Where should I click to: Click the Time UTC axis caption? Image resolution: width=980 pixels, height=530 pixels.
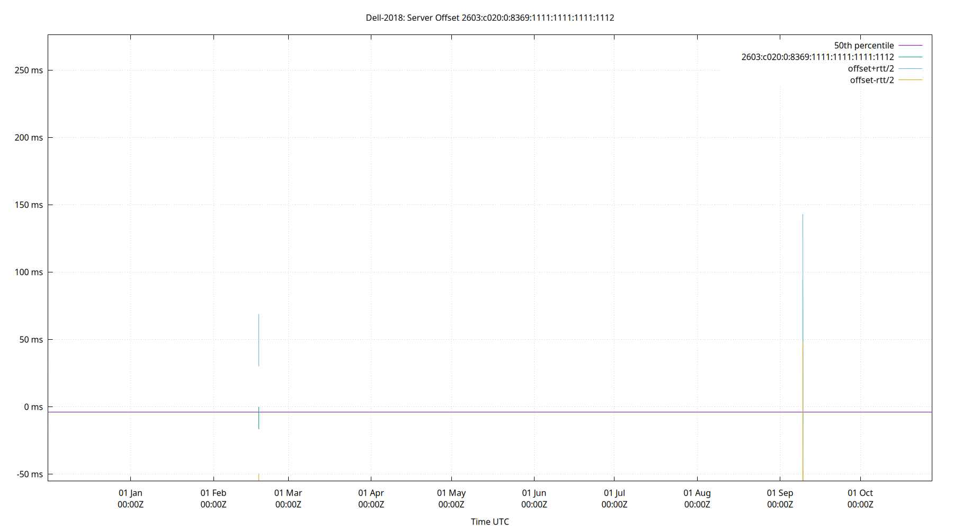tap(489, 522)
